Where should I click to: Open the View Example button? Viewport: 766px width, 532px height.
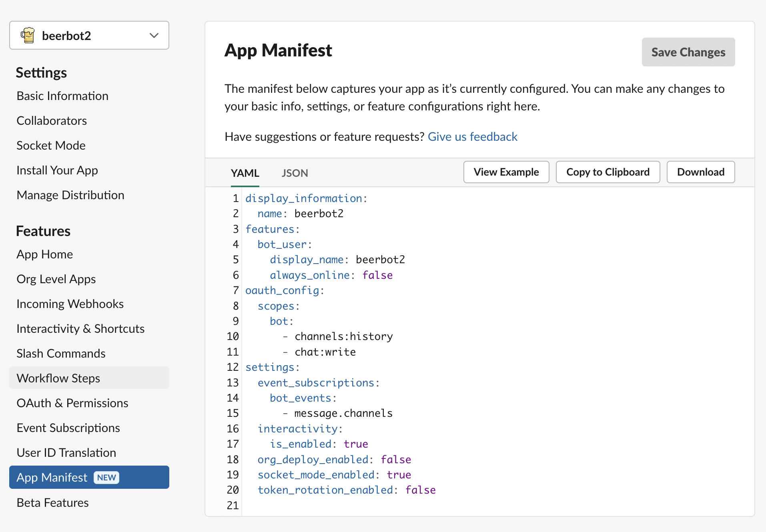coord(506,172)
